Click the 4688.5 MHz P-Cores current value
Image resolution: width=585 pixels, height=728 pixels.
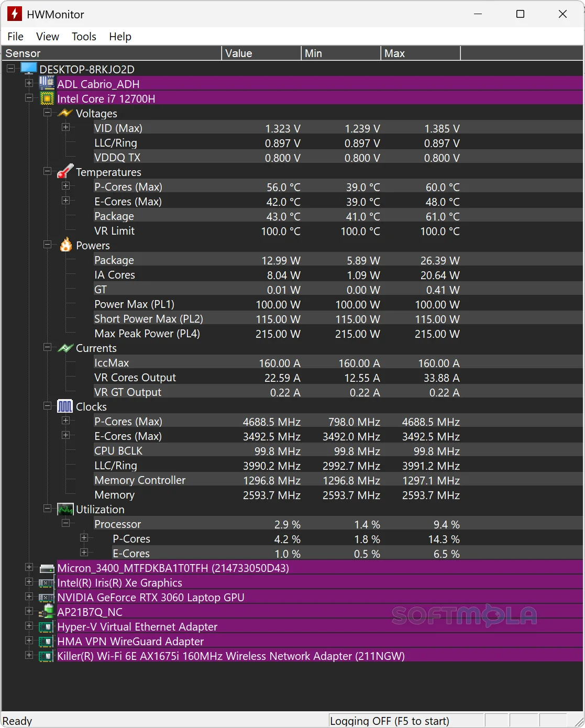click(271, 422)
